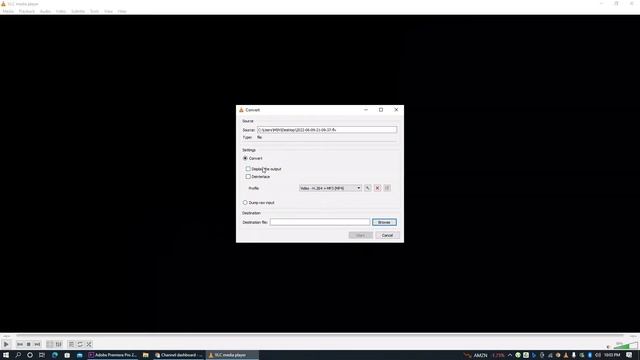Enable the Display the output checkbox
The height and width of the screenshot is (360, 640).
[x=248, y=169]
